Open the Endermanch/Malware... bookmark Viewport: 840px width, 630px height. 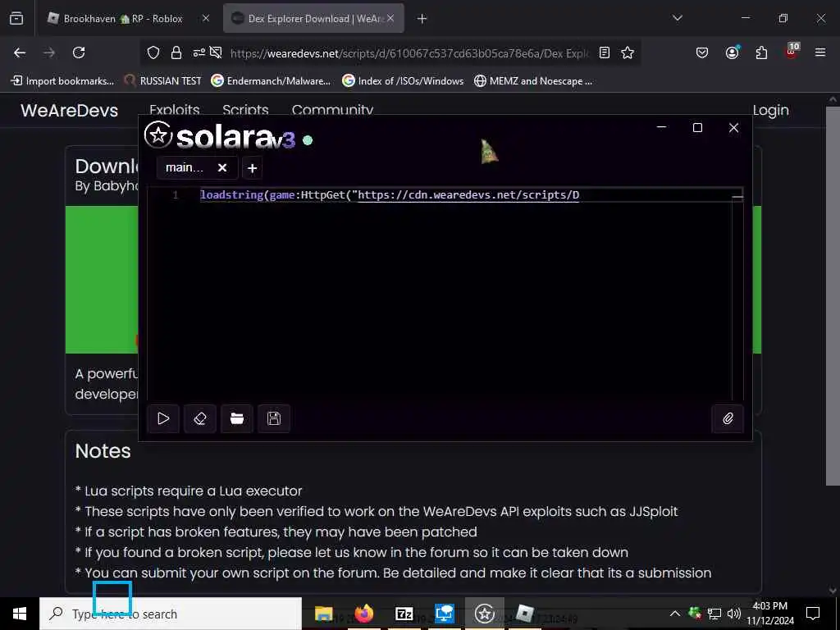271,81
